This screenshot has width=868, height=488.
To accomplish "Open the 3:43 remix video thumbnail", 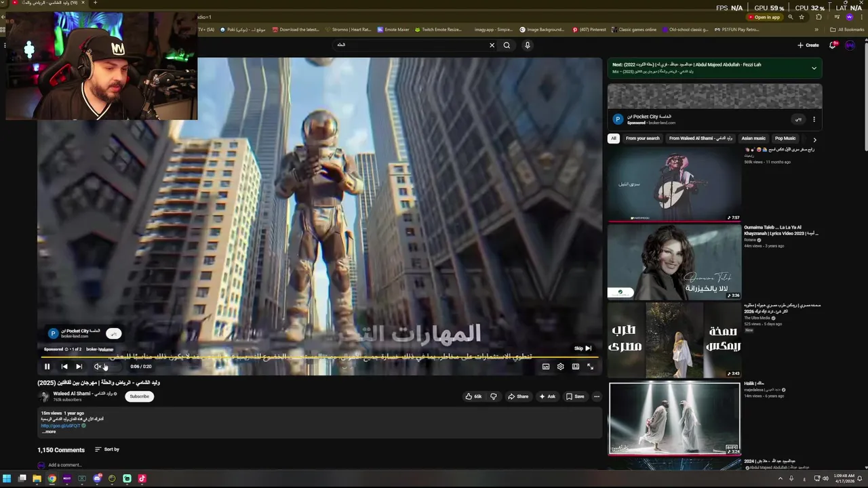I will [x=674, y=340].
